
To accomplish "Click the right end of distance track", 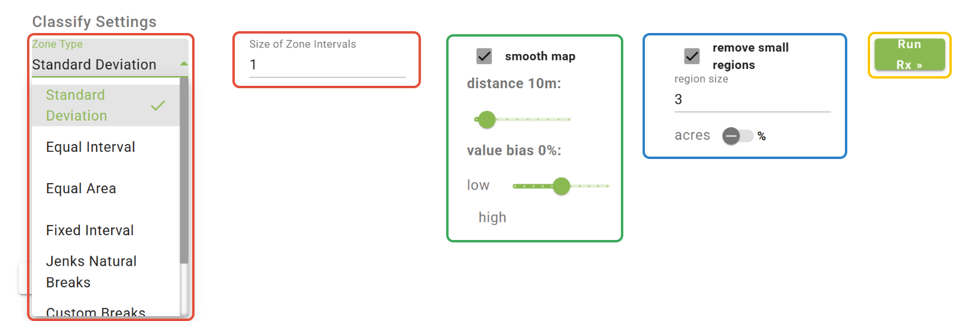I will point(568,119).
